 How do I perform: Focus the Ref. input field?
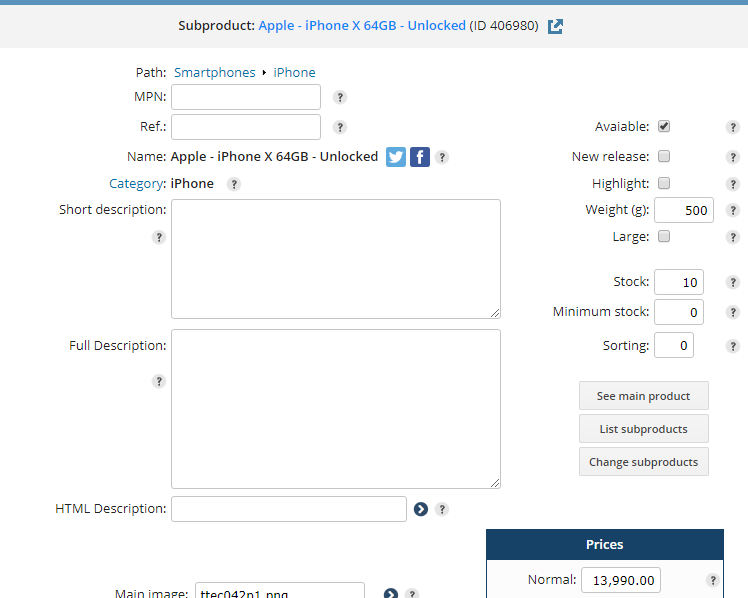coord(246,127)
